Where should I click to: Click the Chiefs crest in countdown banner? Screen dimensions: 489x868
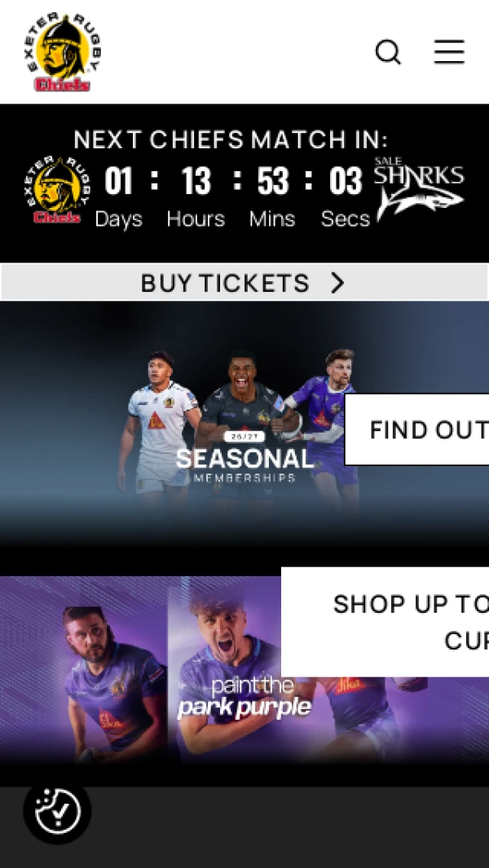click(x=57, y=190)
